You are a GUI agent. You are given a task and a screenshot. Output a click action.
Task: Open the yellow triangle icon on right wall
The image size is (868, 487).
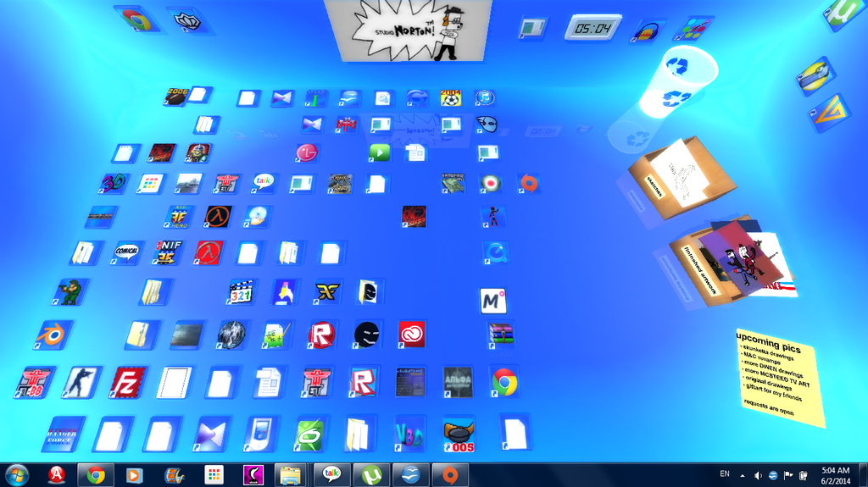[827, 113]
